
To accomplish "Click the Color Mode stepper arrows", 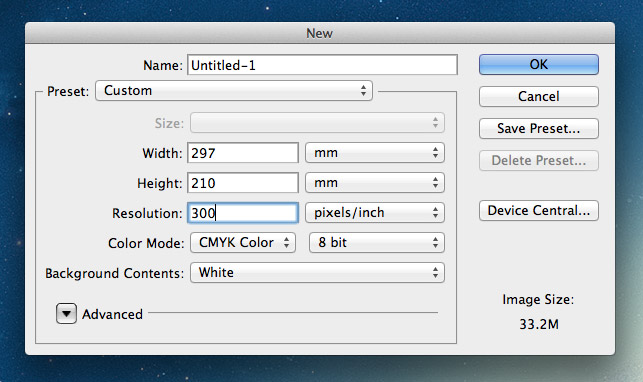I will (x=287, y=243).
